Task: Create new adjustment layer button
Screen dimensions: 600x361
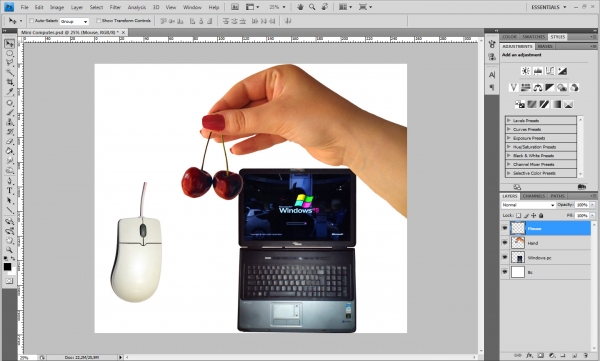Action: coord(551,356)
